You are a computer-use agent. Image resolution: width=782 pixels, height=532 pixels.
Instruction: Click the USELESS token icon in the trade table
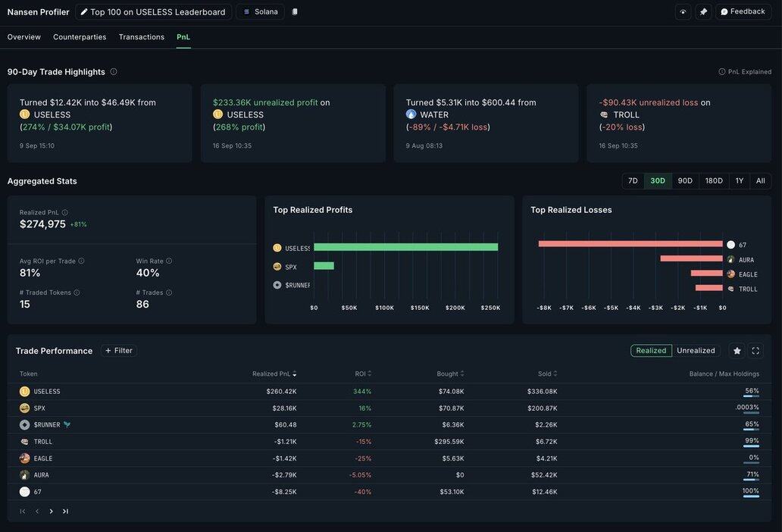tap(24, 391)
